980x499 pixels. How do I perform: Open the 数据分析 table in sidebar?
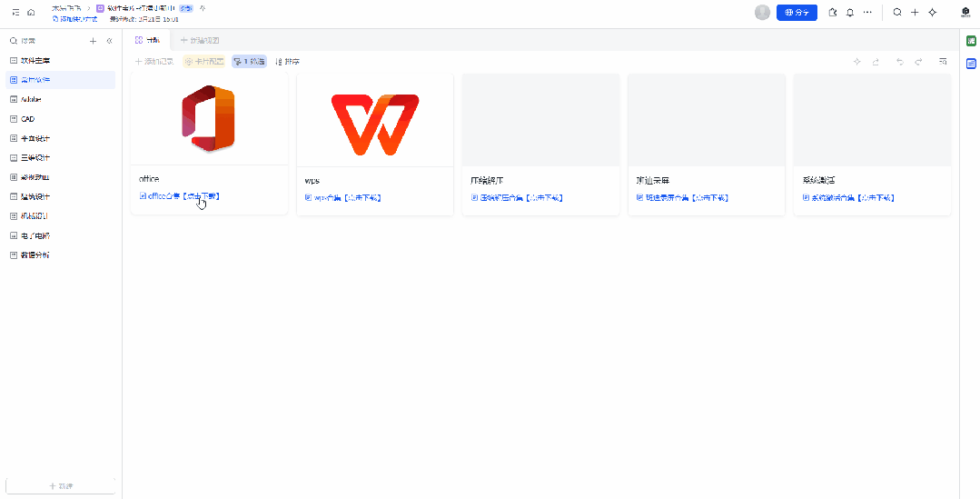pos(61,255)
